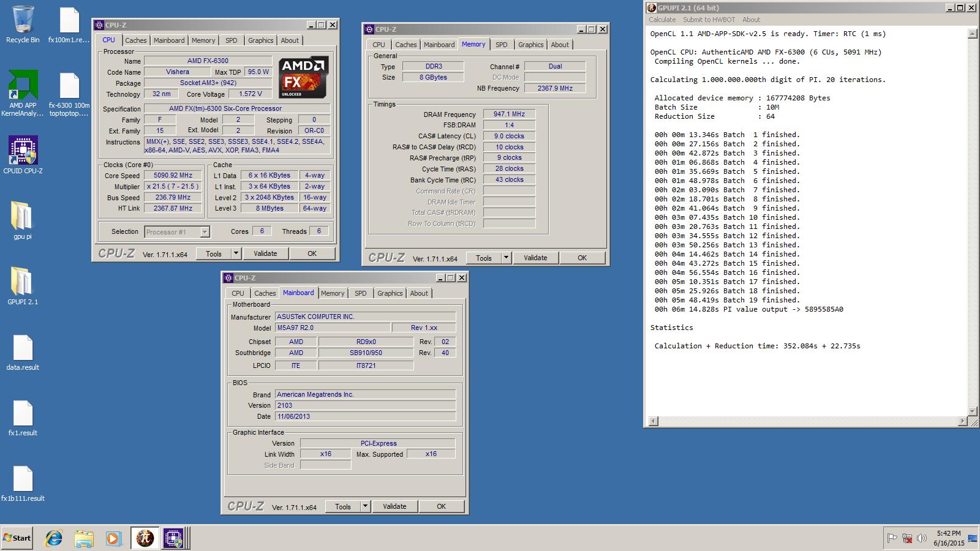Switch to GPUPI taskbar button
The width and height of the screenshot is (980, 551).
point(145,538)
